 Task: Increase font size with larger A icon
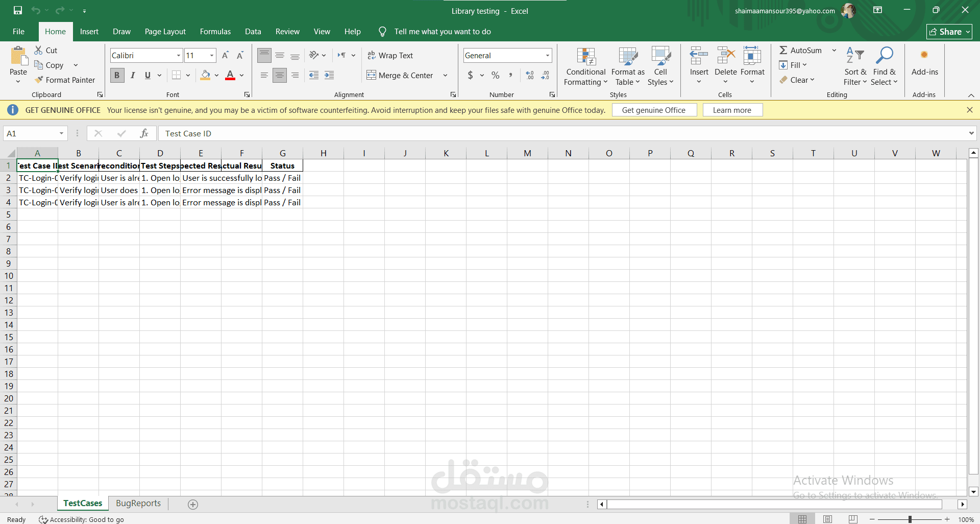tap(225, 55)
